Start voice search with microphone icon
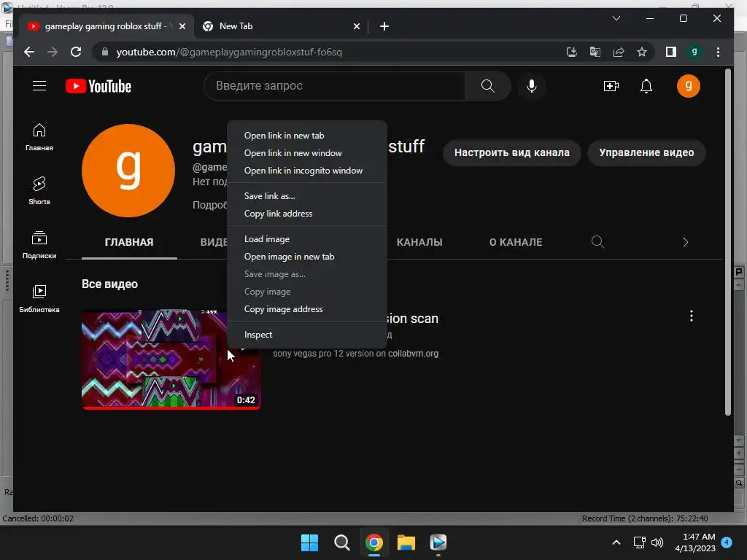The image size is (747, 560). pos(532,86)
